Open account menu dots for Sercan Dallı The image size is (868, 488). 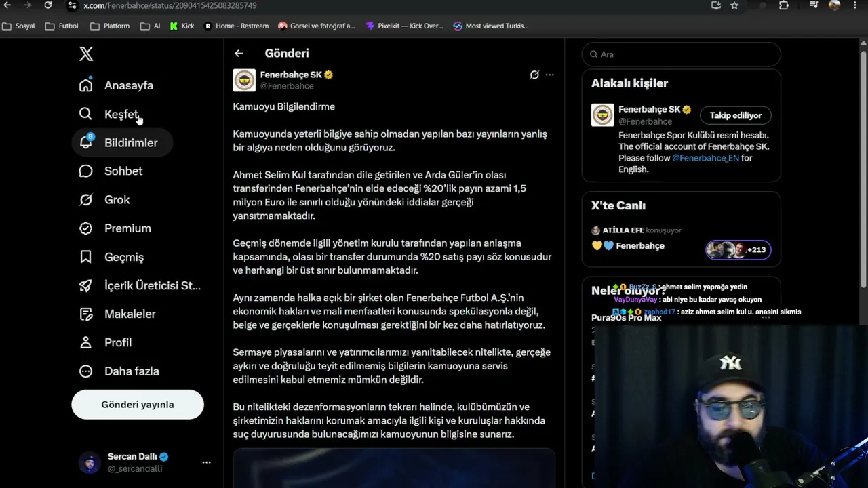click(206, 462)
